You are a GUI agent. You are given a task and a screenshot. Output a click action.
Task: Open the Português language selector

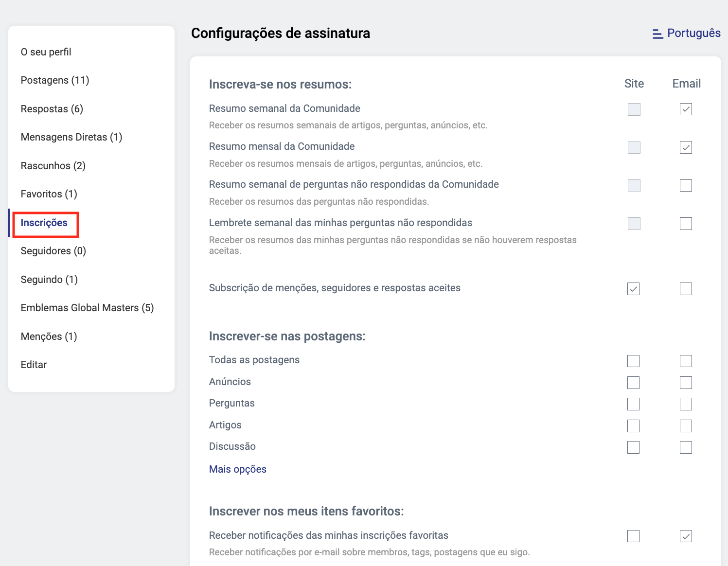693,33
